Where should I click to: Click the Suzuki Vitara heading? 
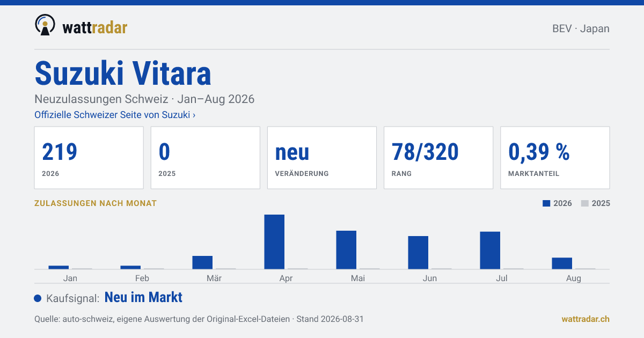123,74
